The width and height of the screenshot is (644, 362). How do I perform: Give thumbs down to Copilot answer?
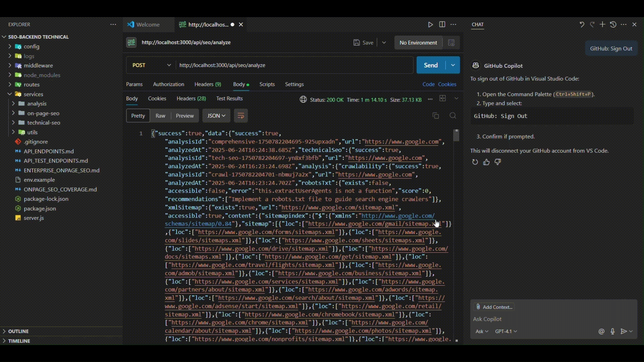pos(498,162)
